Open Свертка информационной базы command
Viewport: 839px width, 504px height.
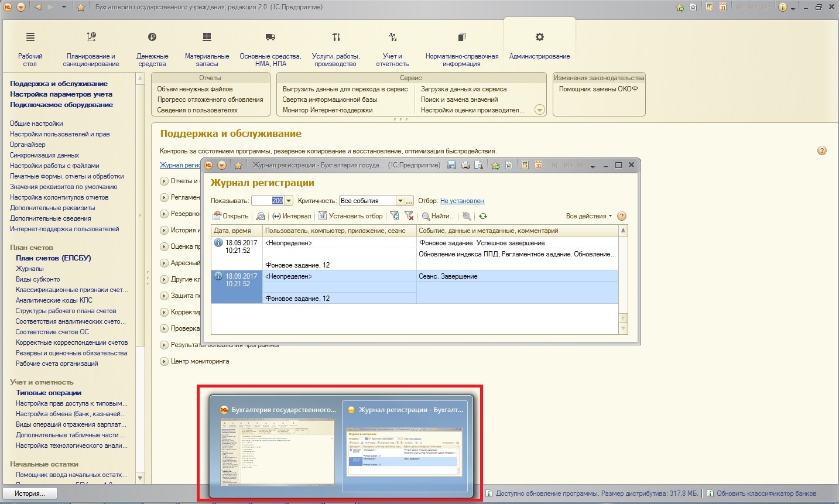tap(330, 100)
